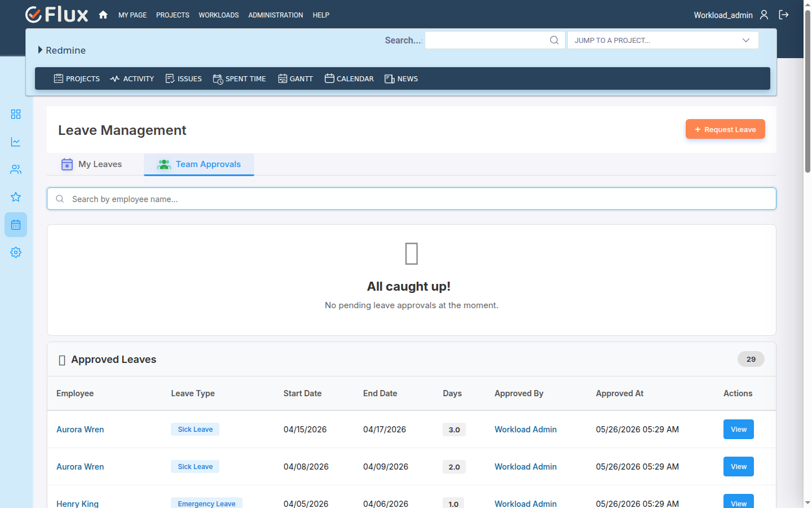Open sidebar settings gear icon
812x508 pixels.
16,252
